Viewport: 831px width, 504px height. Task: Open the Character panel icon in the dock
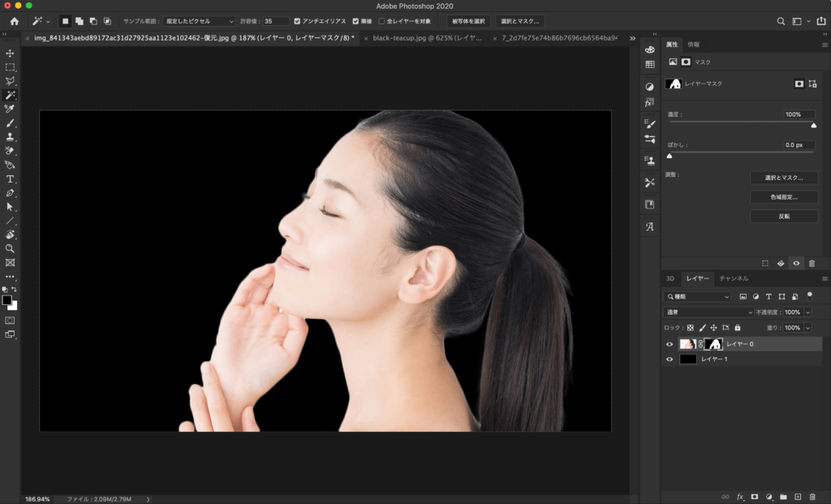[x=650, y=226]
